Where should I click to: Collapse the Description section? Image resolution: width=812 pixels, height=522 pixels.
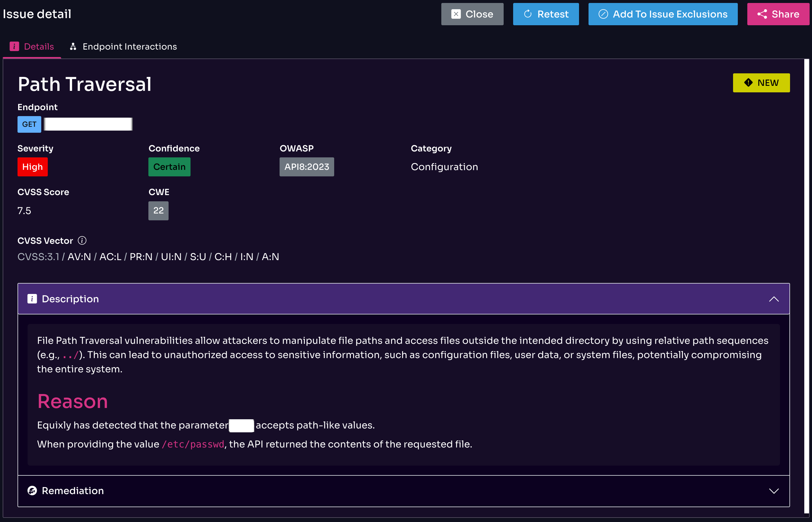coord(773,299)
